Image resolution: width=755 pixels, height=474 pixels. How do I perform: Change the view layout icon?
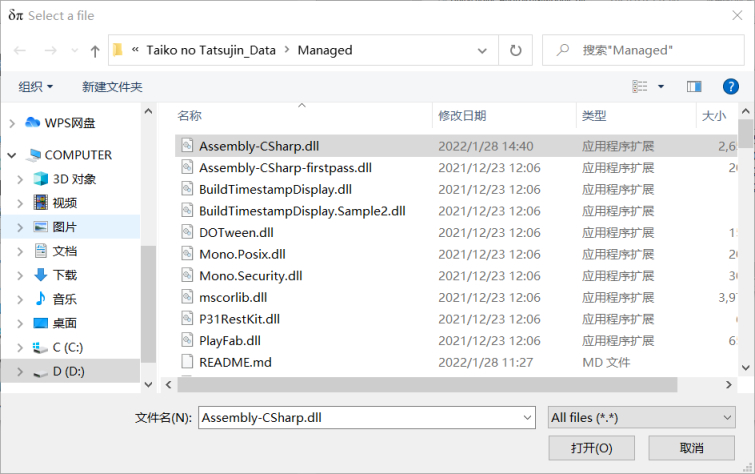639,87
